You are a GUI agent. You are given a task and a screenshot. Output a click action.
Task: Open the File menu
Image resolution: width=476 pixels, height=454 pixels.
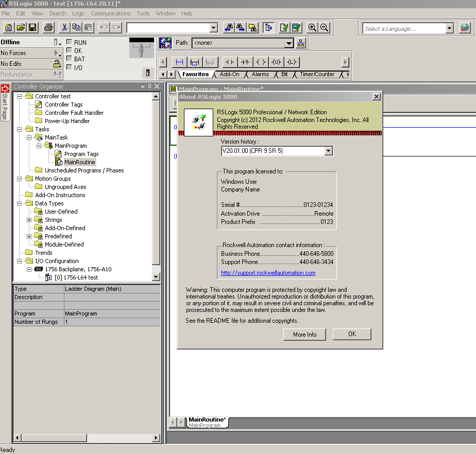[x=6, y=13]
